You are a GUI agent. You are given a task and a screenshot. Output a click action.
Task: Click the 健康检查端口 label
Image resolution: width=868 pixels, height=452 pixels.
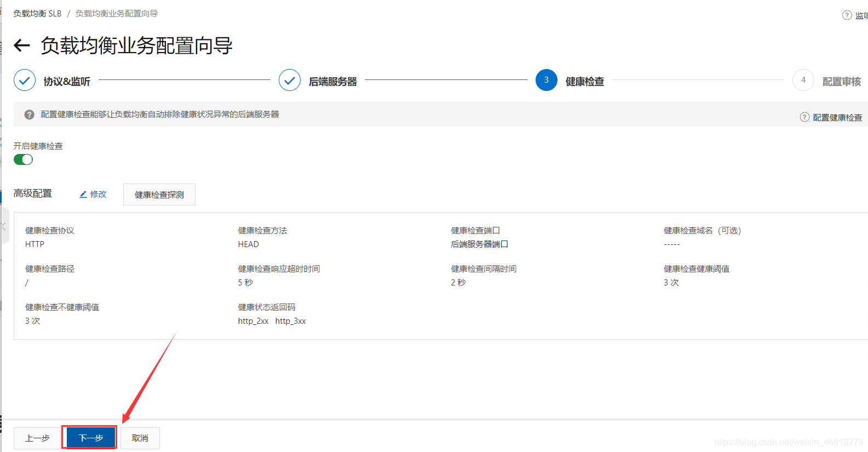(476, 231)
